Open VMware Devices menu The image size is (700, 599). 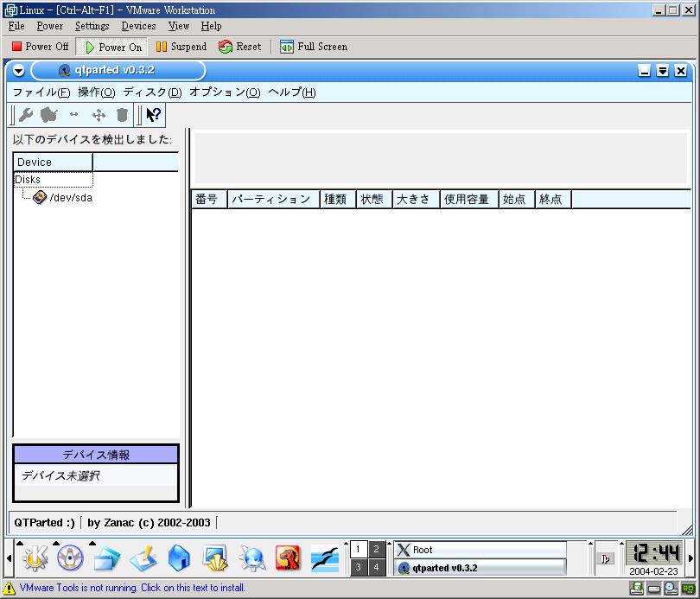[138, 26]
